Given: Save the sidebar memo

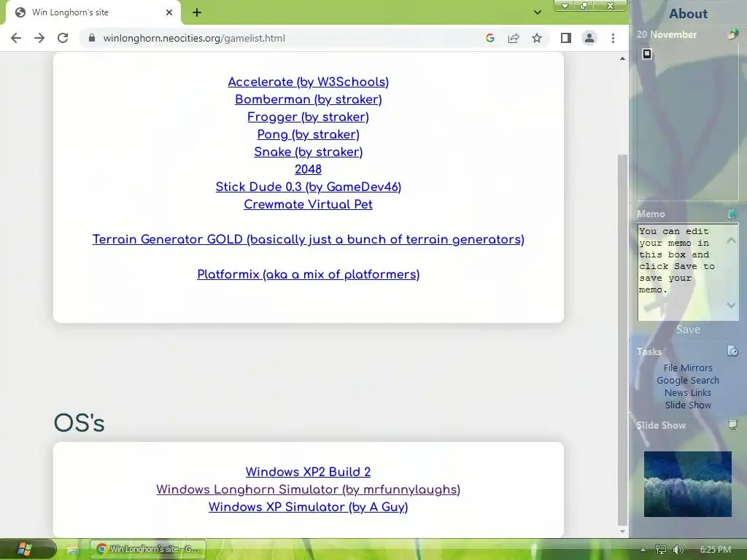Looking at the screenshot, I should click(x=688, y=330).
